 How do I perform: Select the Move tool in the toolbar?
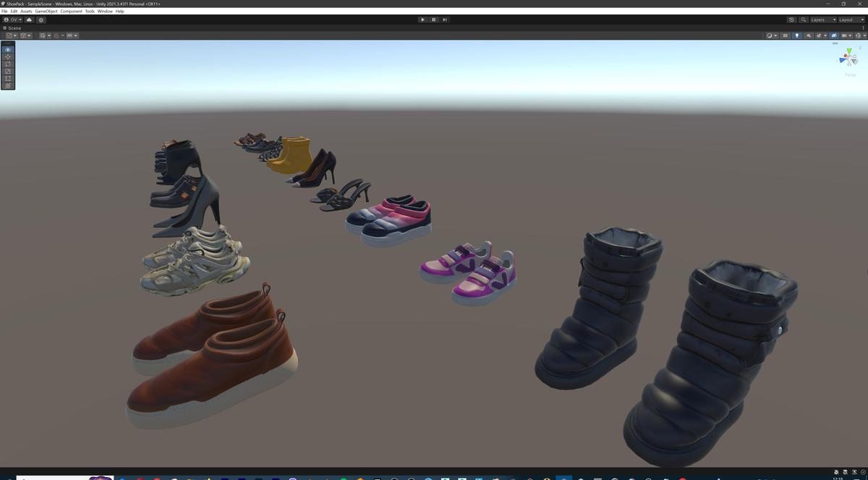[x=7, y=56]
